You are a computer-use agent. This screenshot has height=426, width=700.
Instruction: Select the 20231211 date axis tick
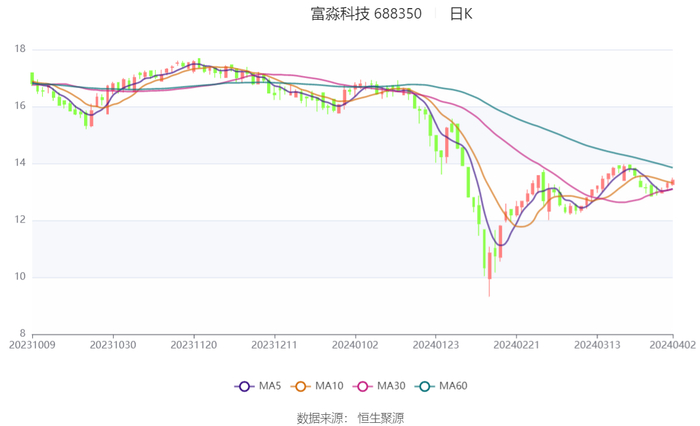click(274, 344)
